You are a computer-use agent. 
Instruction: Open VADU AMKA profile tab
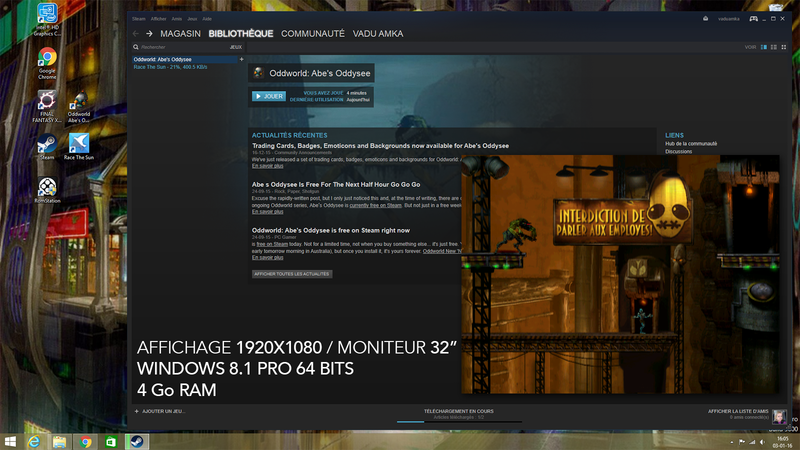coord(378,34)
